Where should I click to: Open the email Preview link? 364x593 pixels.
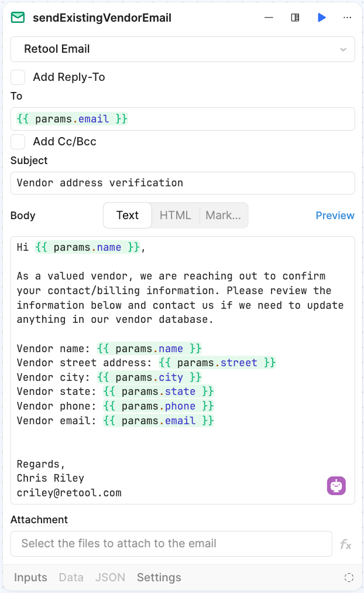[x=335, y=216]
